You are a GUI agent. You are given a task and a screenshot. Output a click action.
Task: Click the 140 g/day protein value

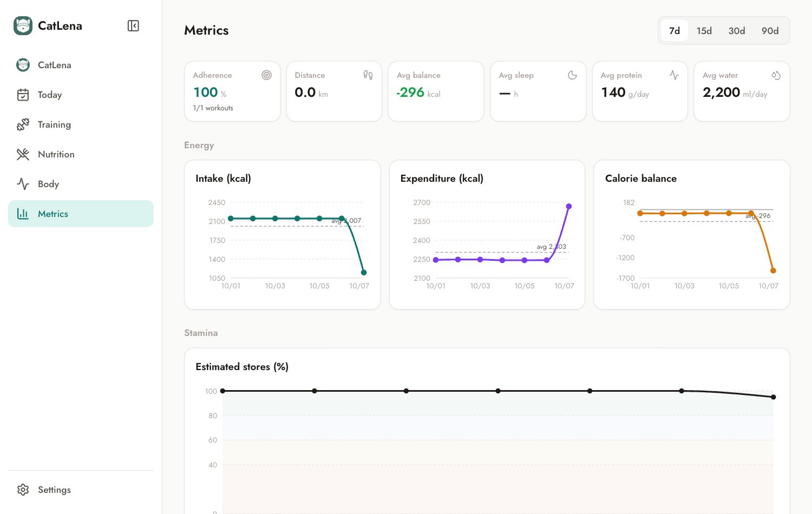(625, 93)
